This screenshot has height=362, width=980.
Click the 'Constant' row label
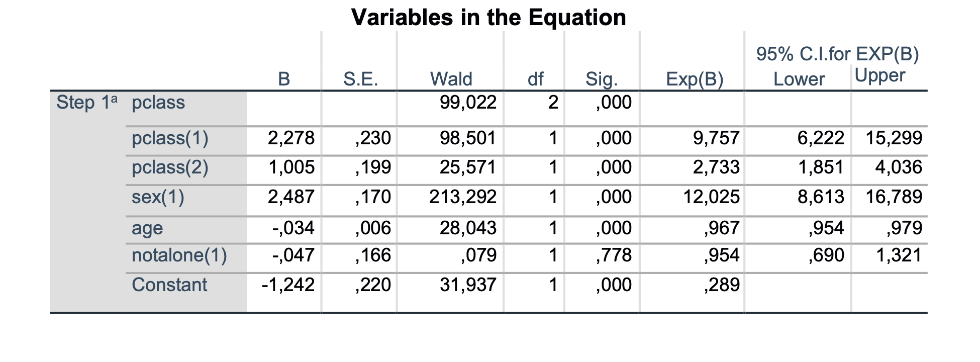click(x=169, y=285)
